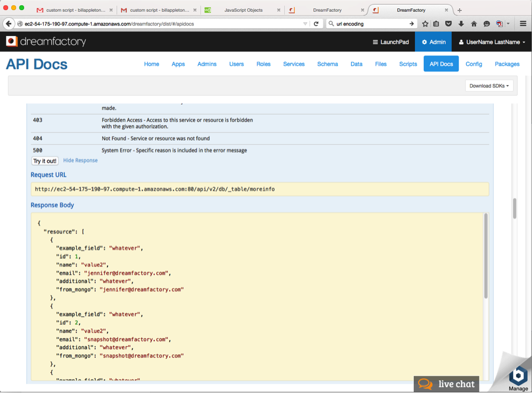Open the Scripts tab
This screenshot has height=393, width=532.
(408, 64)
